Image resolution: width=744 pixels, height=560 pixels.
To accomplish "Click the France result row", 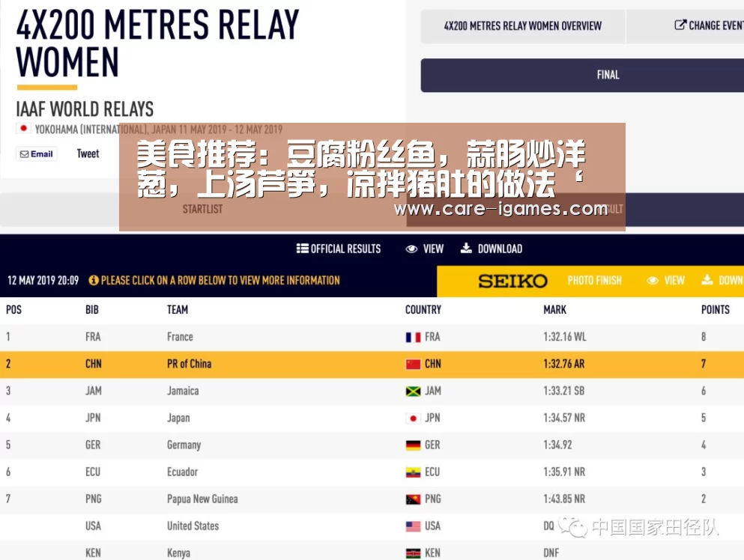I will tap(372, 337).
